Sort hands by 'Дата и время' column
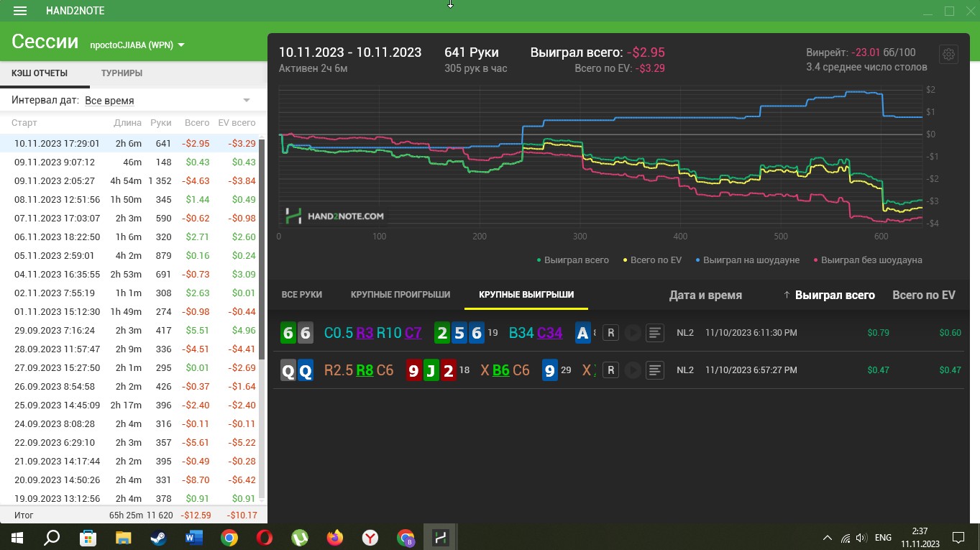The height and width of the screenshot is (550, 980). [705, 295]
